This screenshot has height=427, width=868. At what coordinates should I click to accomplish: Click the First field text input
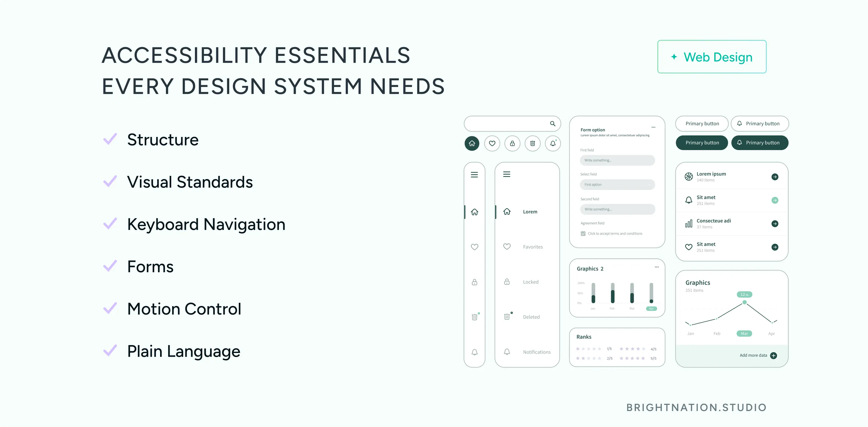coord(617,160)
